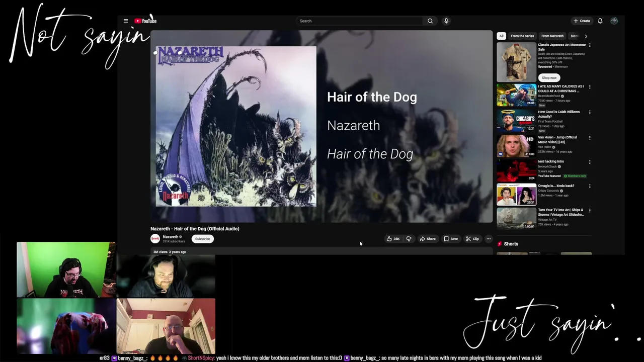This screenshot has width=644, height=362.
Task: Open the Vintage Art TV channel name
Action: 547,220
